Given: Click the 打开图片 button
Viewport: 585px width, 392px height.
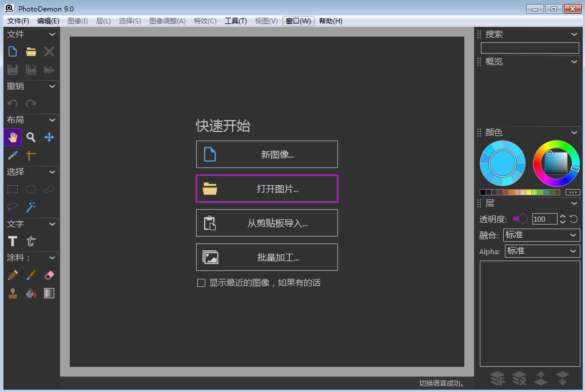Looking at the screenshot, I should pos(266,189).
